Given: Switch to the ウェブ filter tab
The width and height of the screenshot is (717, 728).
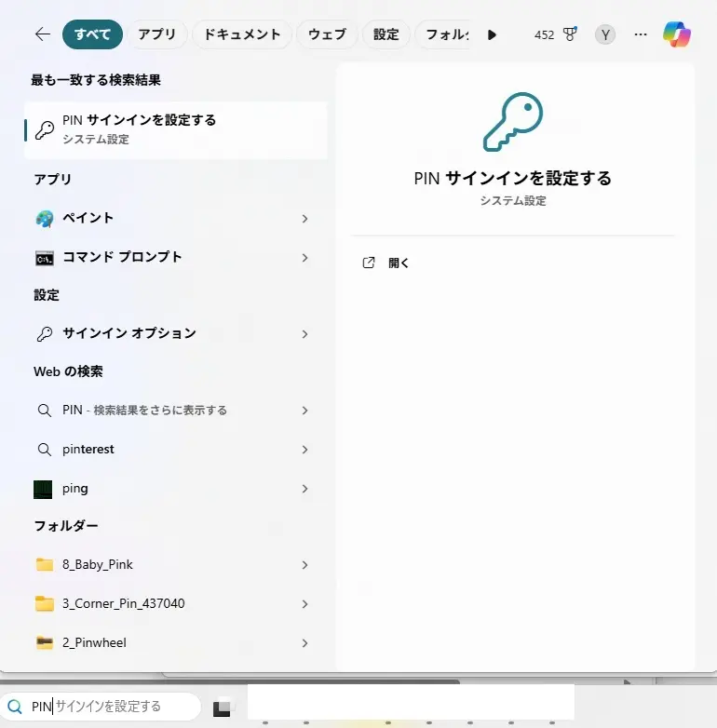Looking at the screenshot, I should (327, 34).
